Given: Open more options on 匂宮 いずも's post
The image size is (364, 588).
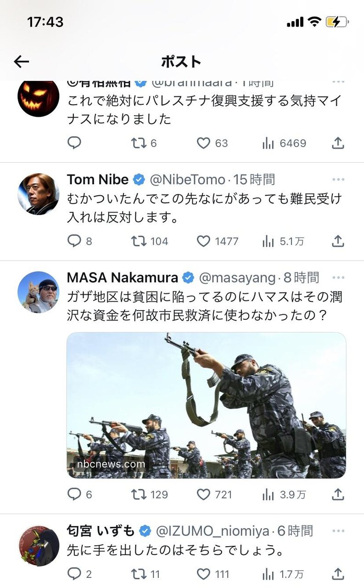Looking at the screenshot, I should (338, 531).
